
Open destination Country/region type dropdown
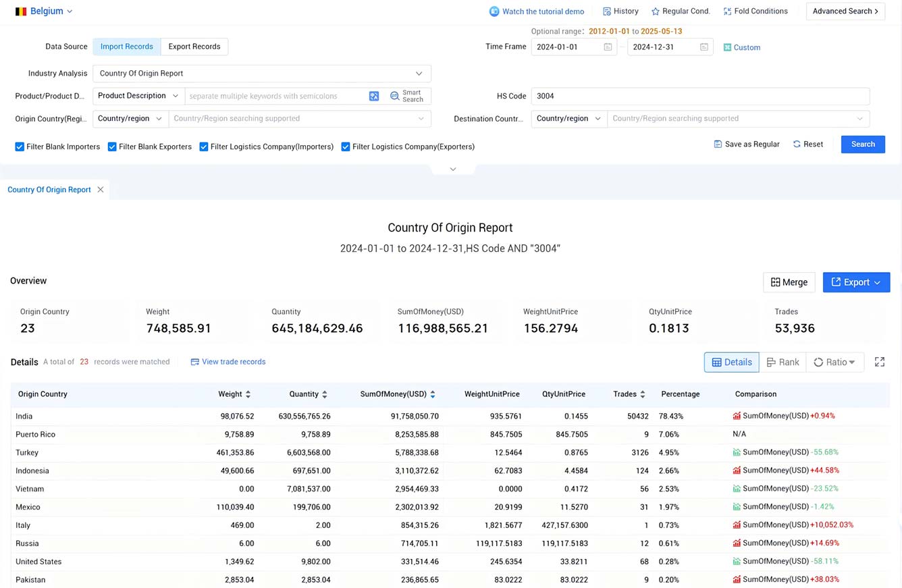tap(569, 119)
